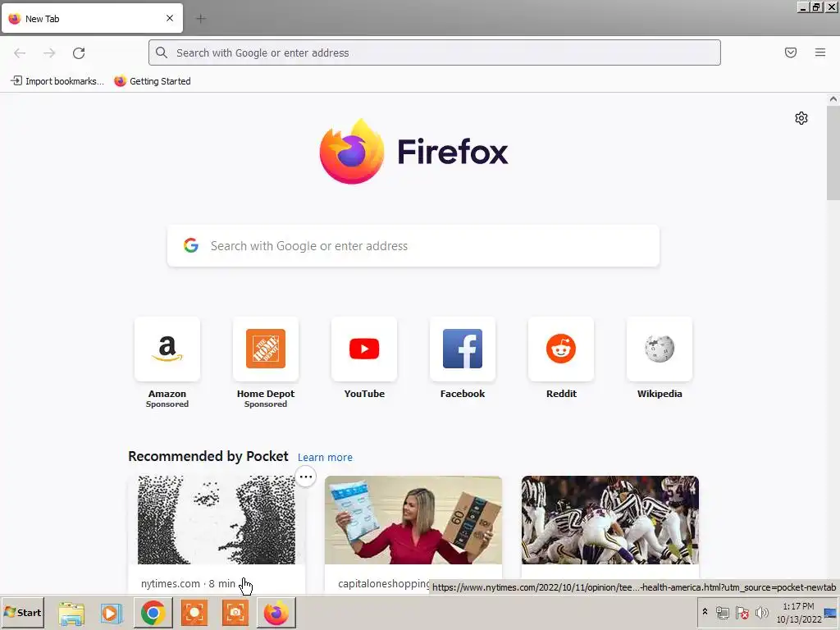This screenshot has width=840, height=630.
Task: Select the New Tab tab
Action: pos(92,18)
